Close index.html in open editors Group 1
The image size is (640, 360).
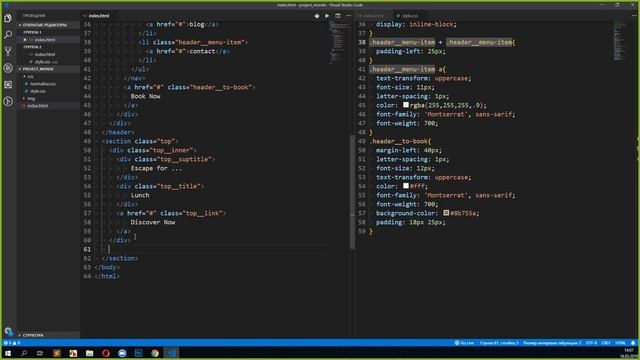tap(25, 40)
